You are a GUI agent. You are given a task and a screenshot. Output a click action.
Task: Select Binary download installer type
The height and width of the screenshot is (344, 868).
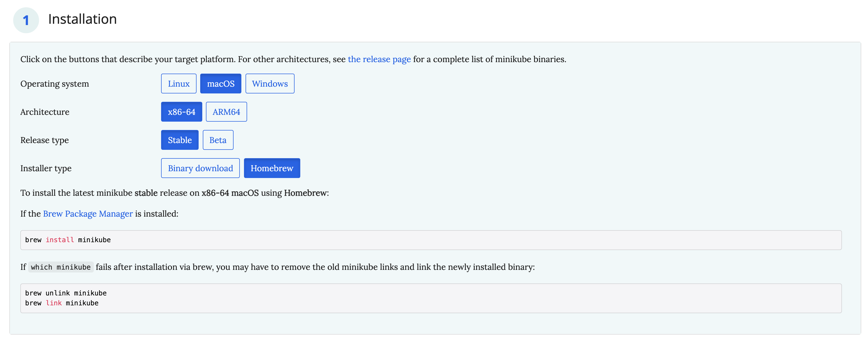click(200, 168)
